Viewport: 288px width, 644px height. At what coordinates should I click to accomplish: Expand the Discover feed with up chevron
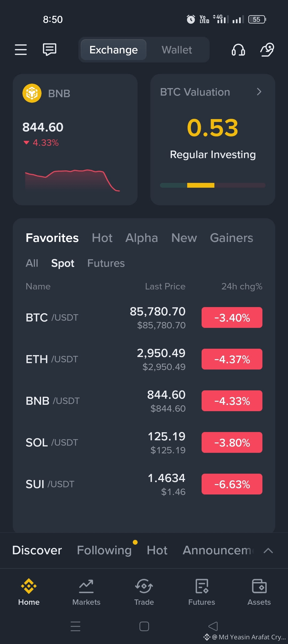pos(268,551)
